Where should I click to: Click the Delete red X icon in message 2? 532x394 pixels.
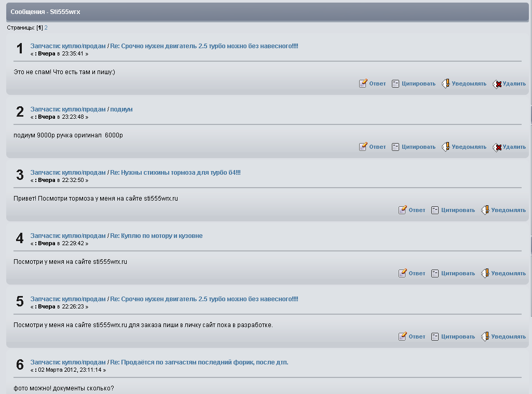(x=497, y=147)
